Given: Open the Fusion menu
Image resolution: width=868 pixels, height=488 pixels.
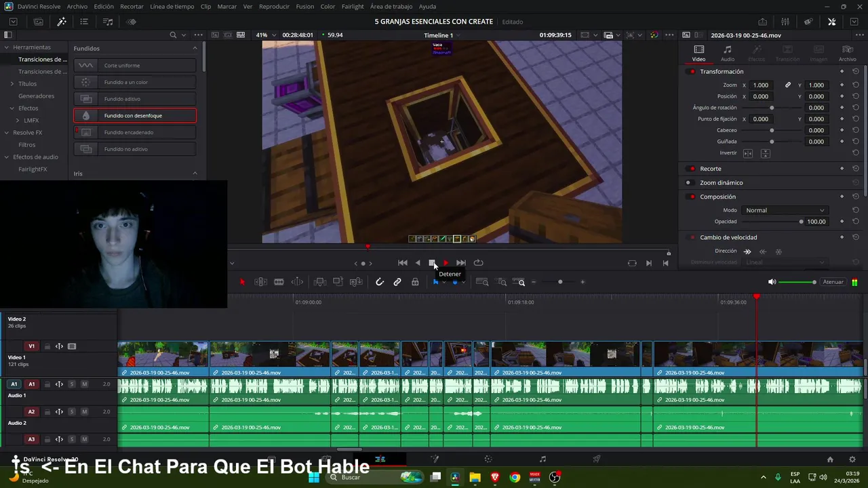Looking at the screenshot, I should click(305, 6).
